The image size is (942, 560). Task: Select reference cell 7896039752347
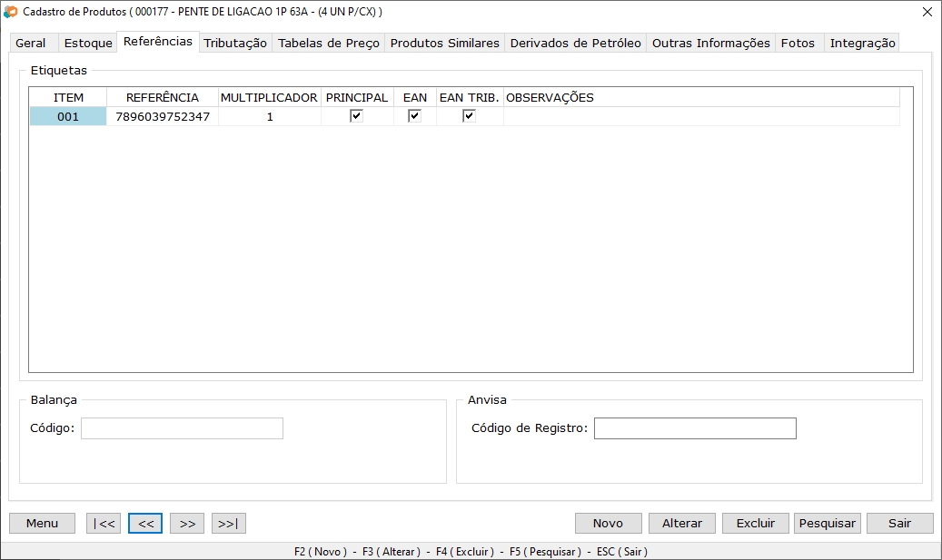coord(163,117)
